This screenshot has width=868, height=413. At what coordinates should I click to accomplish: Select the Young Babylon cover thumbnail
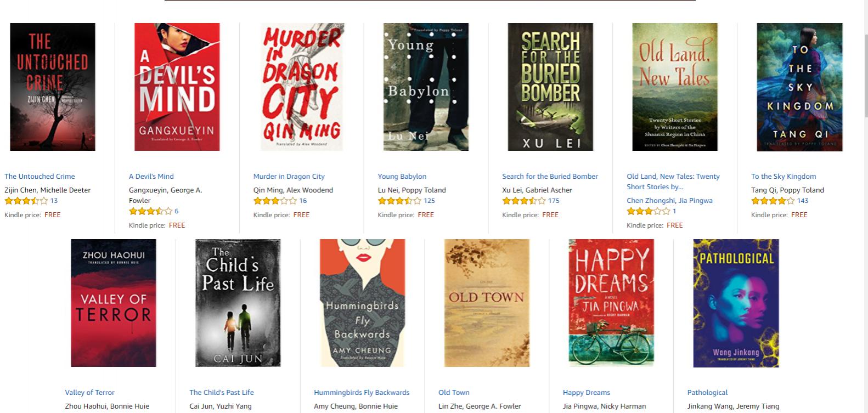tap(426, 87)
